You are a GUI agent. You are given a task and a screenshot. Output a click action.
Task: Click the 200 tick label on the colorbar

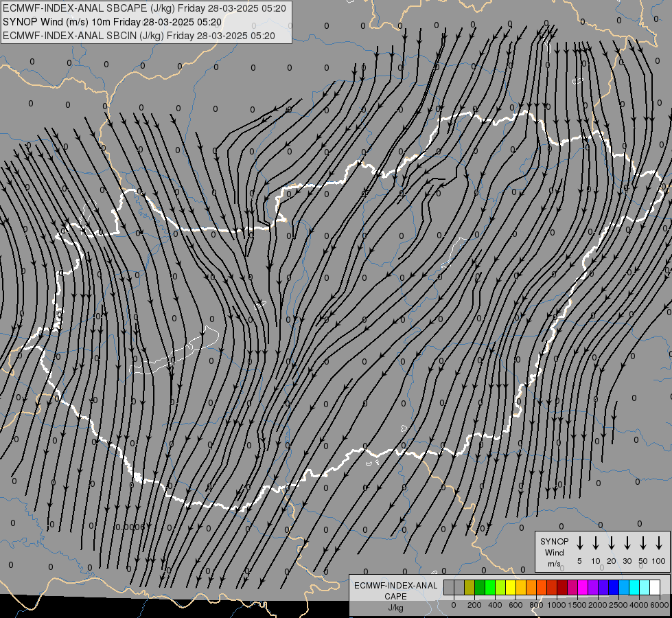coord(474,605)
